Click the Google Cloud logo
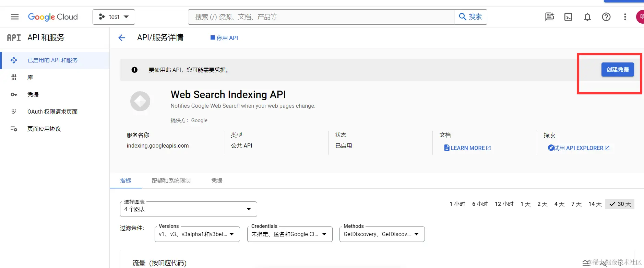 click(53, 17)
